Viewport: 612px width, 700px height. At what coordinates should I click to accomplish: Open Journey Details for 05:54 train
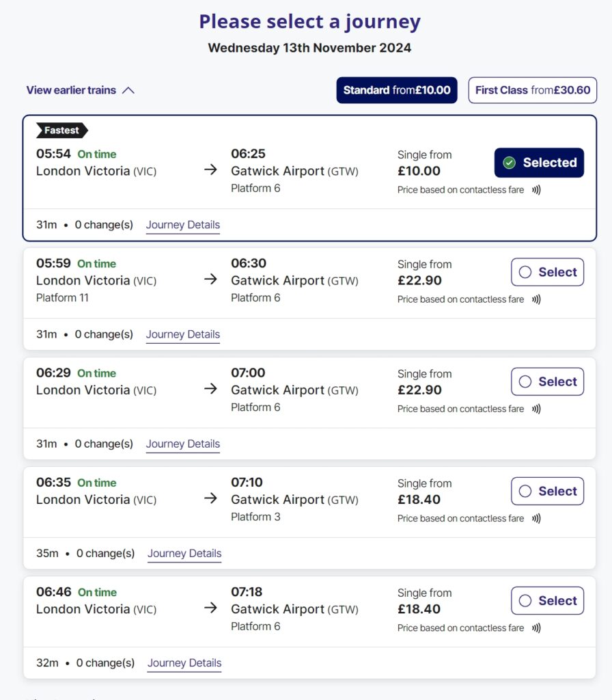183,225
